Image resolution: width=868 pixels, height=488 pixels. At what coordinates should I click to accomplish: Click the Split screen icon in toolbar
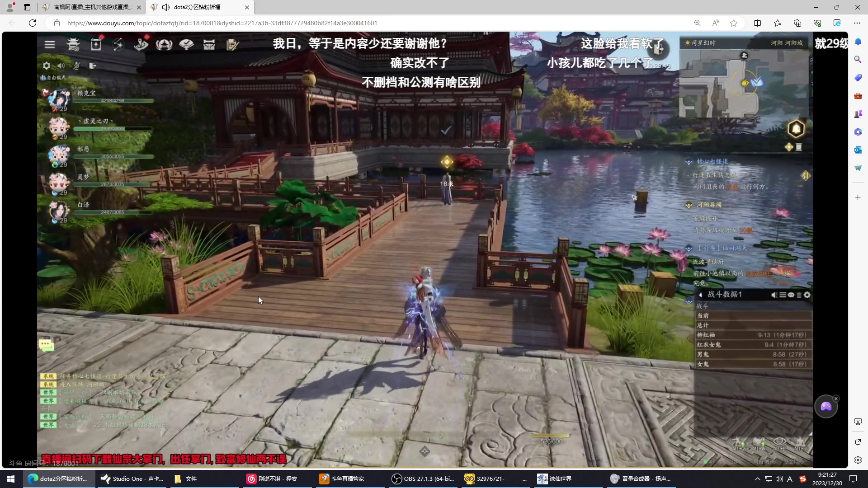[757, 23]
